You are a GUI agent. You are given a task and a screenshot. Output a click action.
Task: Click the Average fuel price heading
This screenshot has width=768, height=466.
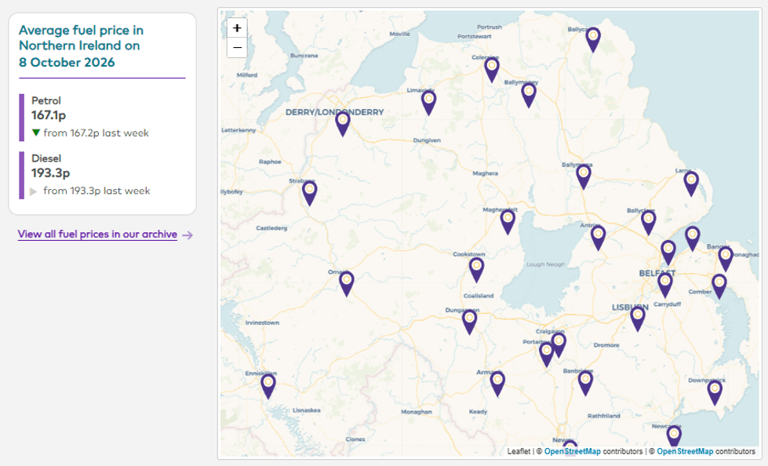point(81,46)
